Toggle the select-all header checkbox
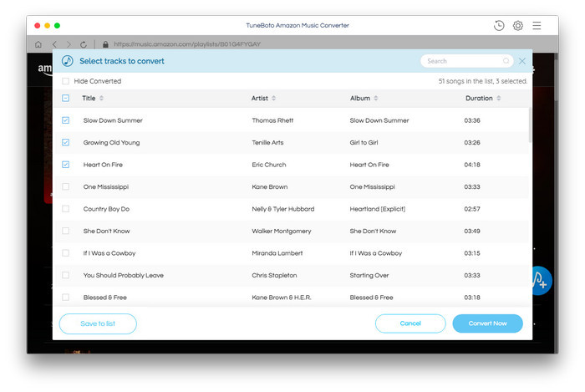This screenshot has width=585, height=392. pyautogui.click(x=66, y=98)
